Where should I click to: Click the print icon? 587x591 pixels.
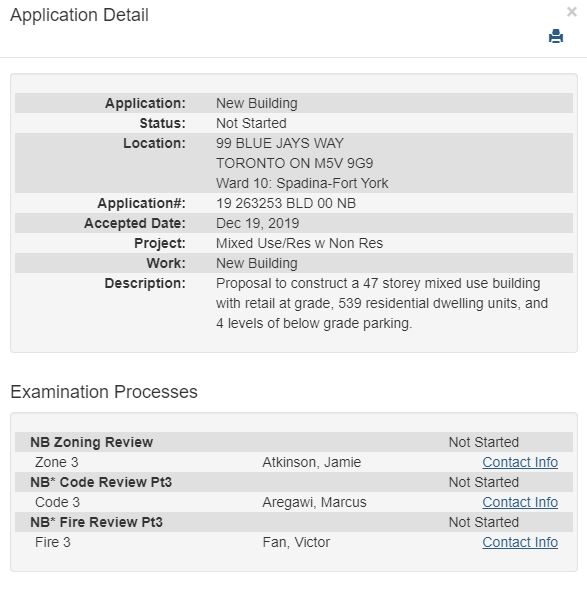point(556,36)
